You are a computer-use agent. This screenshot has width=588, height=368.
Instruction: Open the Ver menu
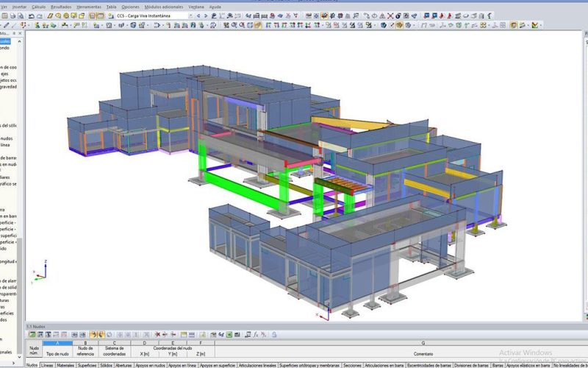pos(4,7)
